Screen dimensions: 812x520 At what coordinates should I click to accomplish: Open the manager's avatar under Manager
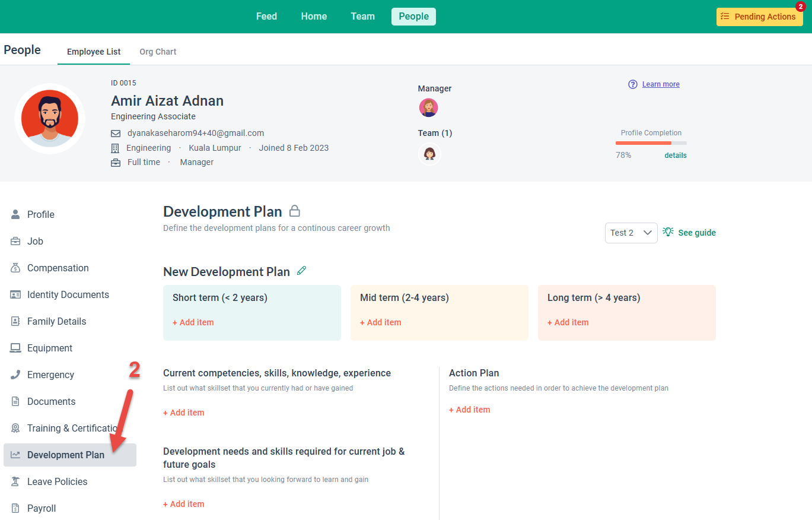(x=428, y=107)
